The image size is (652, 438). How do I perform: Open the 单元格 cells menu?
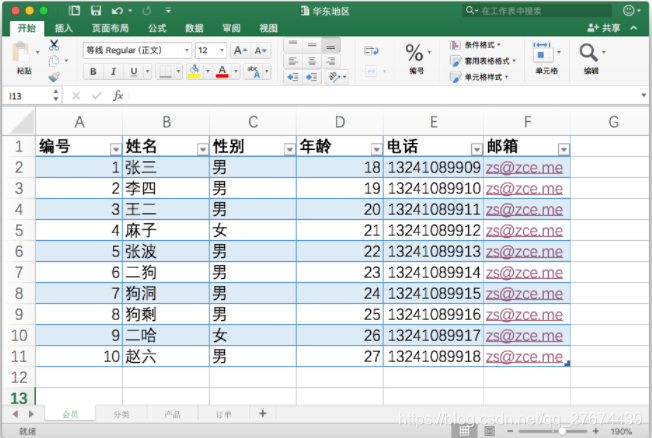(546, 58)
